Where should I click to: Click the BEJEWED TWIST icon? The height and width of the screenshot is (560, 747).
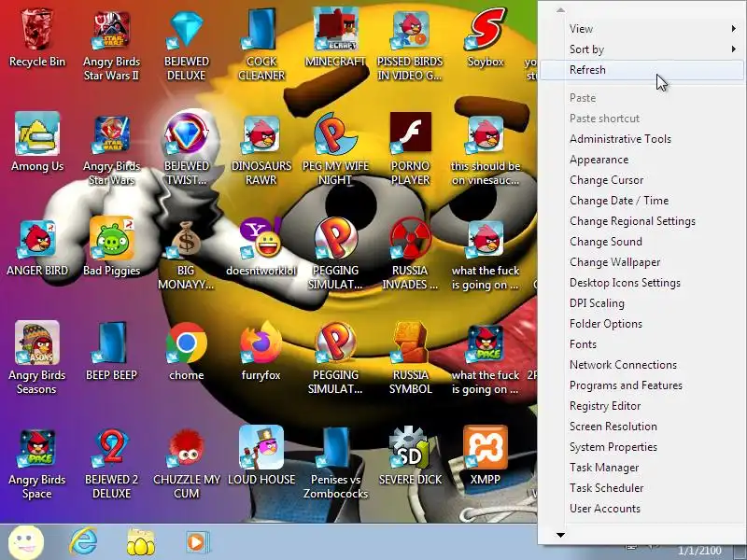pyautogui.click(x=186, y=133)
